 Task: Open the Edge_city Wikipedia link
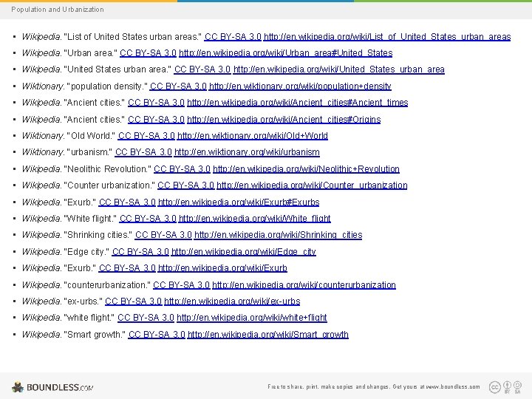point(244,252)
